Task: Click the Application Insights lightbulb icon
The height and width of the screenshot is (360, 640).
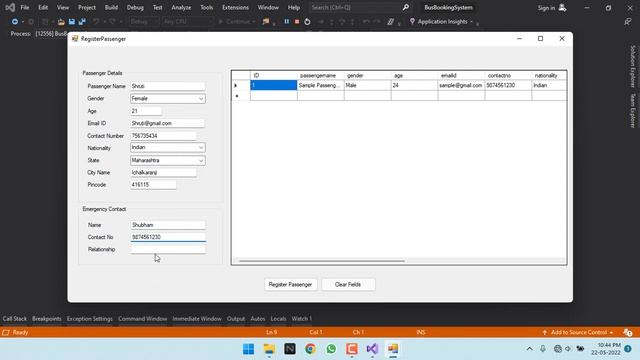Action: click(412, 21)
